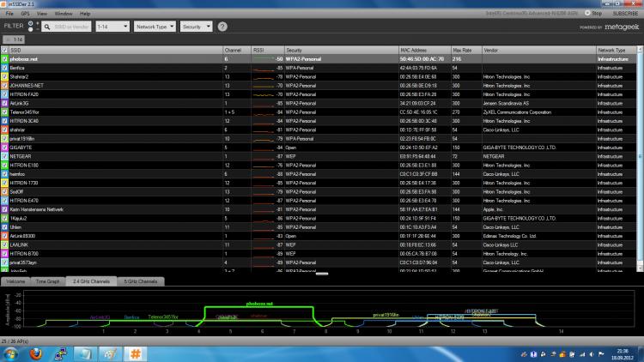Screen dimensions: 644x362
Task: Toggle the Telenor3451for network checkbox
Action: (x=4, y=112)
